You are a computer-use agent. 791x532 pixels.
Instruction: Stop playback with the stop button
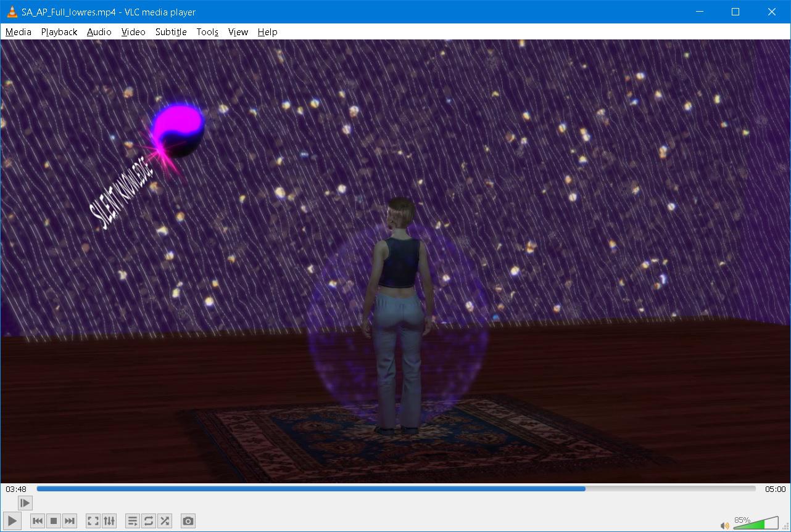54,521
